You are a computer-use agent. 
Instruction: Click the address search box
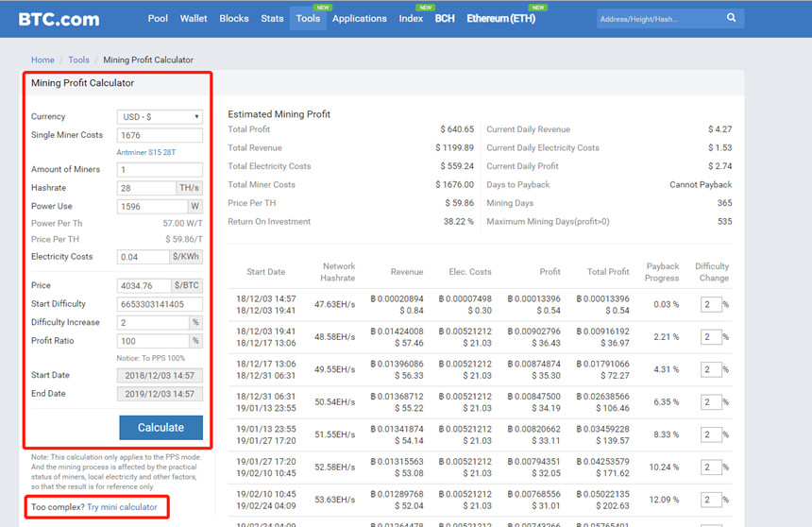pyautogui.click(x=656, y=19)
